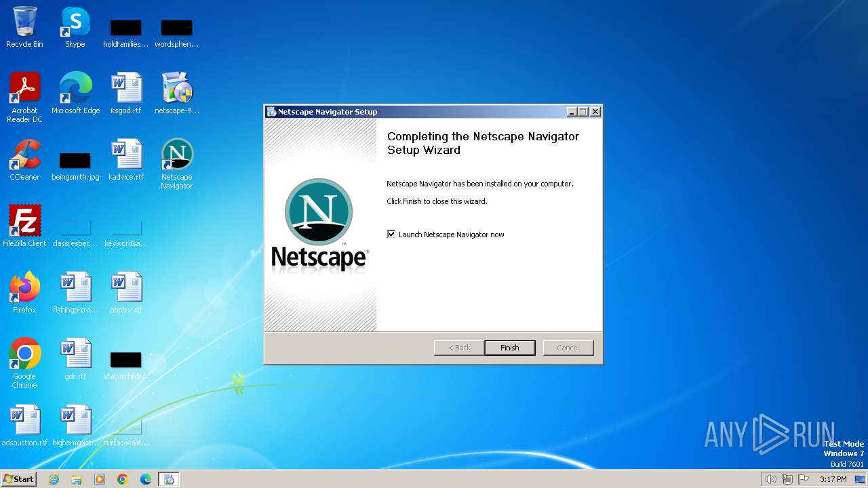Select the Firefox desktop shortcut
Image resolution: width=868 pixels, height=488 pixels.
click(x=24, y=293)
